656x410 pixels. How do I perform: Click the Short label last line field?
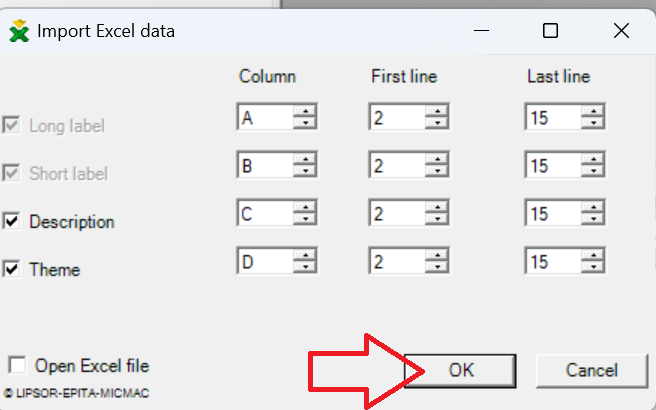(553, 165)
